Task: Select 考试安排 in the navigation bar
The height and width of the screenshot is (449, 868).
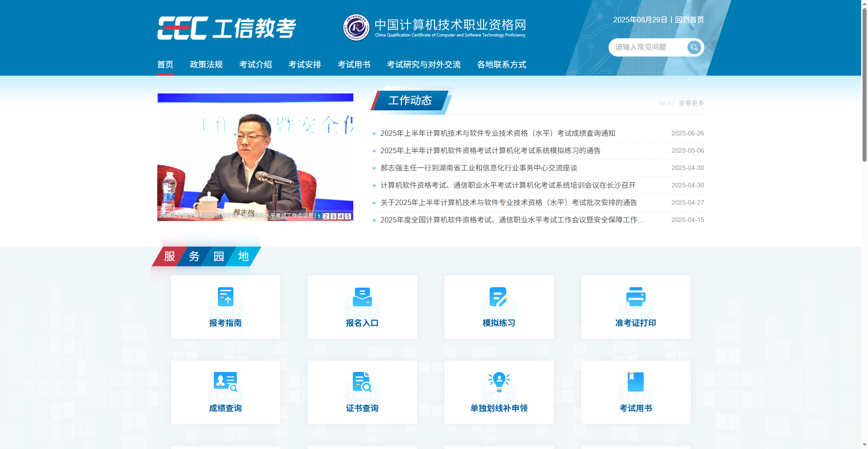Action: [x=305, y=65]
